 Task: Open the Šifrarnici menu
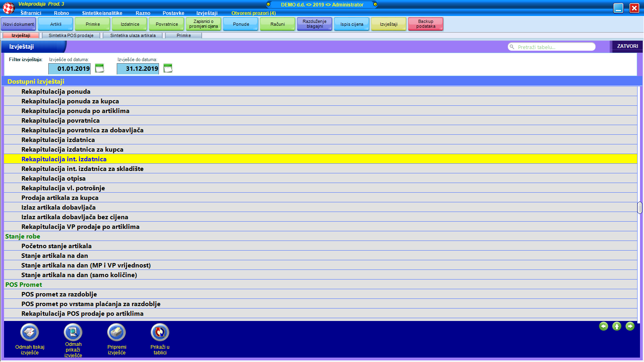tap(31, 13)
